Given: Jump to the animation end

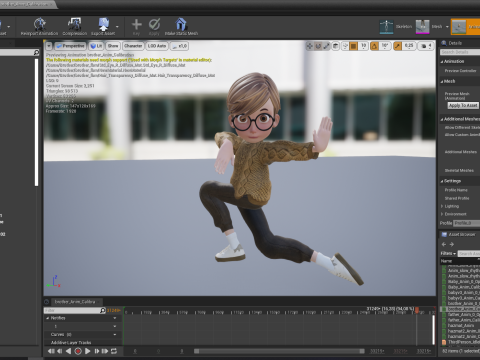Looking at the screenshot, I should [105, 351].
